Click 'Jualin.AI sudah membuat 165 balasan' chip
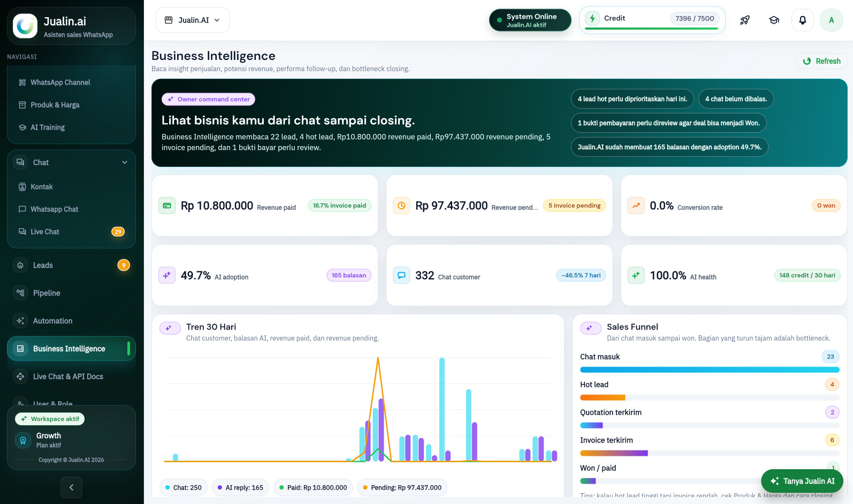Viewport: 853px width, 504px height. 669,147
